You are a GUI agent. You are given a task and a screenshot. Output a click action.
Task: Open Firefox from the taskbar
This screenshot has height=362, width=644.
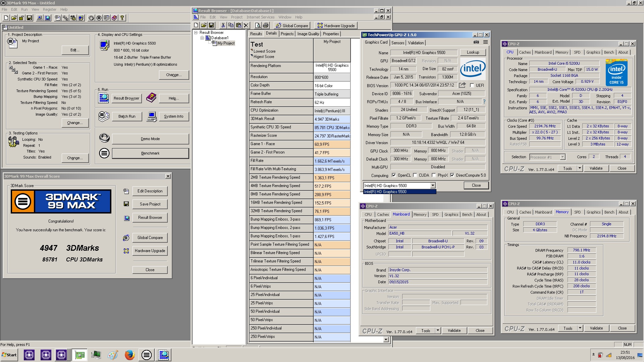(x=129, y=355)
